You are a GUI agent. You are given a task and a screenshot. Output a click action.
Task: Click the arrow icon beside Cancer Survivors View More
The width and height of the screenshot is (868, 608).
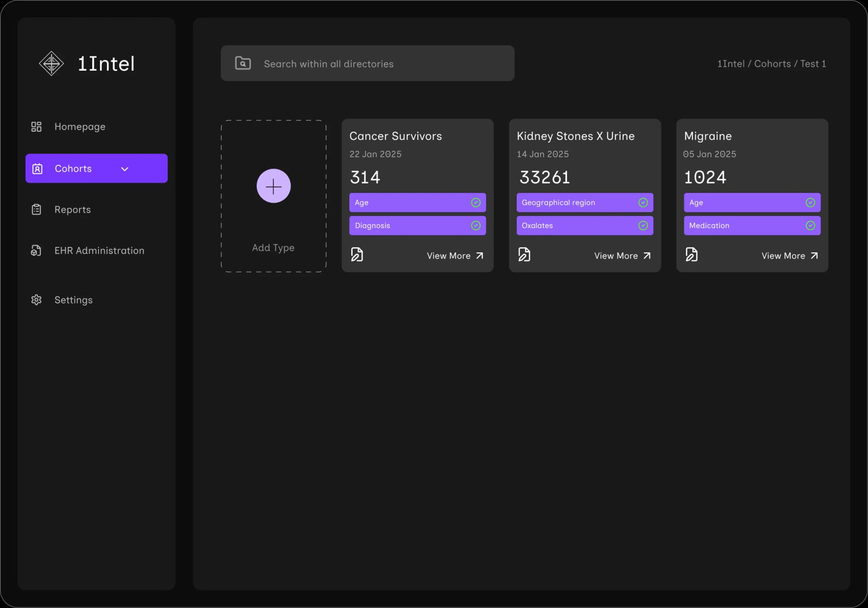pyautogui.click(x=480, y=256)
